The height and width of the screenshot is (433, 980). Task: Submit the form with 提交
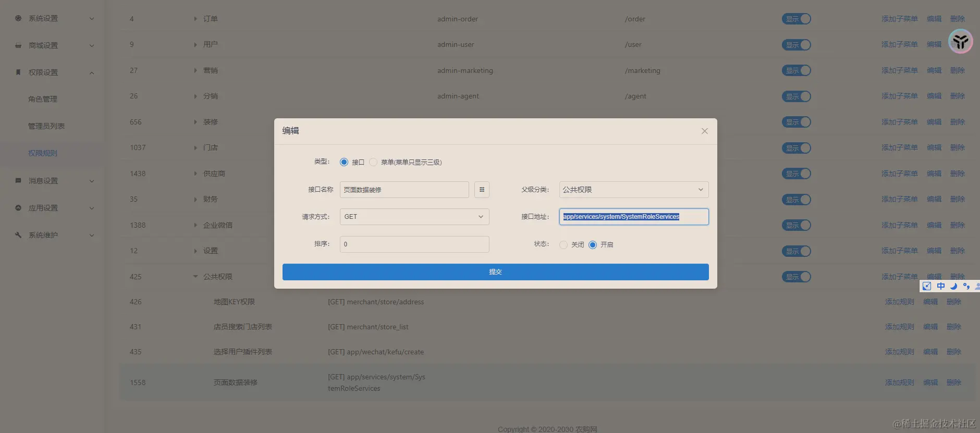(496, 272)
